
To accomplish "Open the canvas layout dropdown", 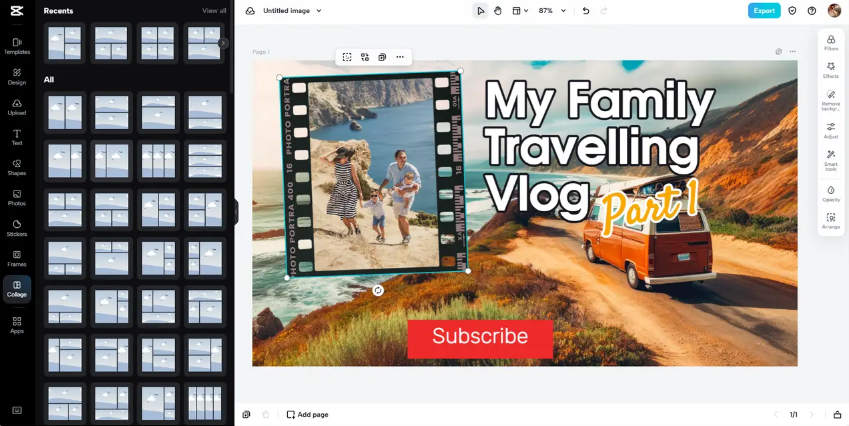I will [x=520, y=11].
